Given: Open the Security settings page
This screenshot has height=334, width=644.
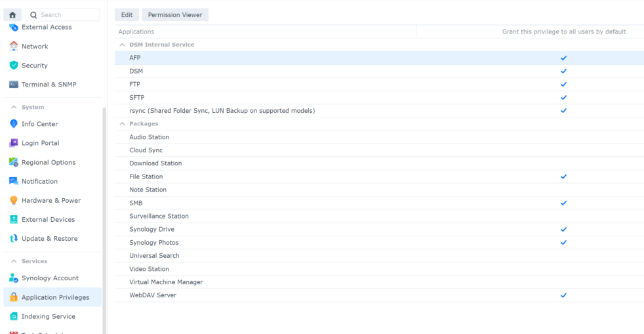Looking at the screenshot, I should point(52,66).
